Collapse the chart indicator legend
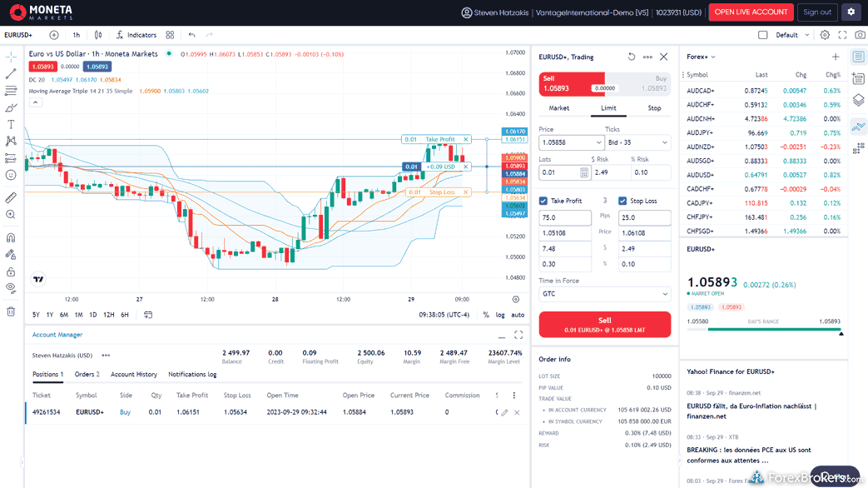868x488 pixels. coord(36,102)
